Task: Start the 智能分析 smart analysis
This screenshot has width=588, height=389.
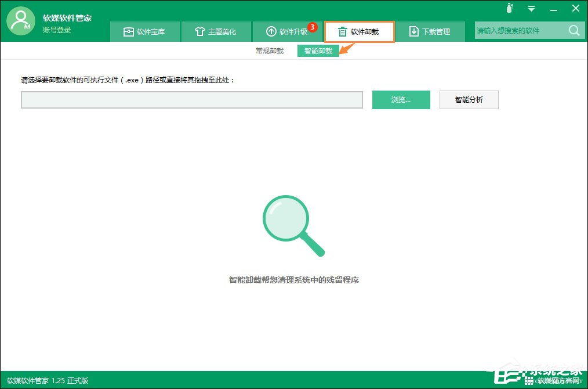Action: click(x=469, y=99)
